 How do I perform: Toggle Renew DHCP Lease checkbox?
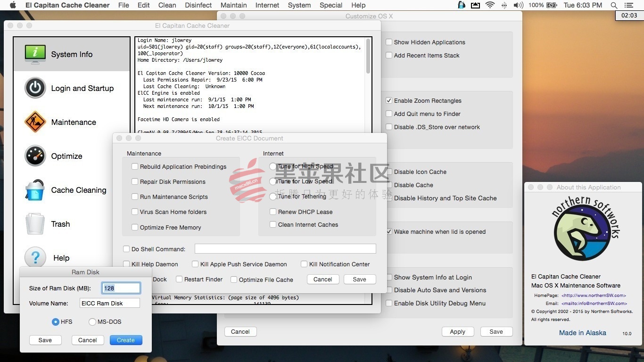point(273,212)
